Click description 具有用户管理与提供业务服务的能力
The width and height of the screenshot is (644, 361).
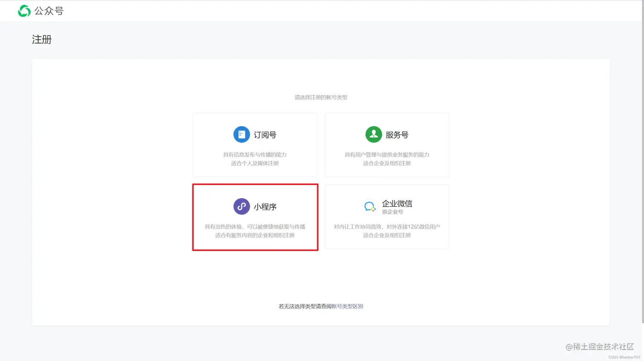(x=387, y=155)
